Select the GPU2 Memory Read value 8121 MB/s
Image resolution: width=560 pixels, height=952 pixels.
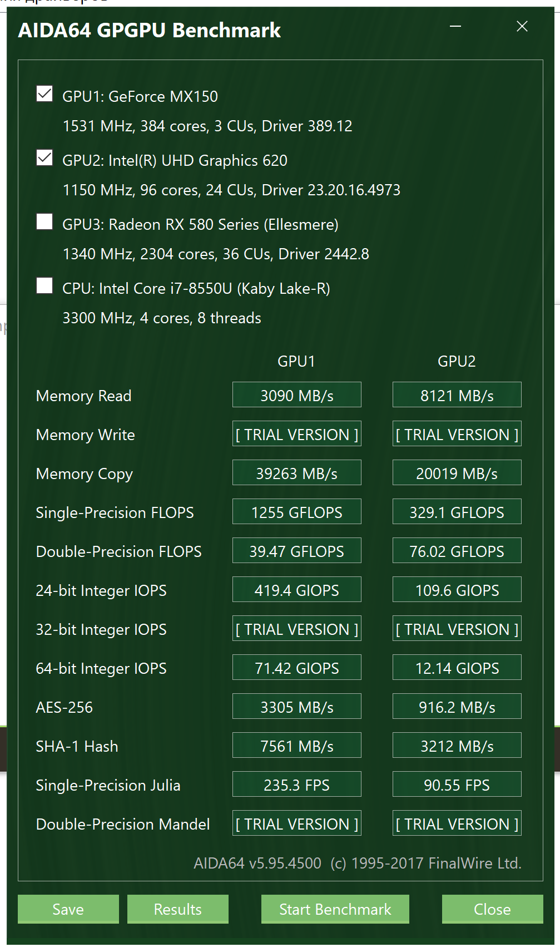pyautogui.click(x=457, y=395)
